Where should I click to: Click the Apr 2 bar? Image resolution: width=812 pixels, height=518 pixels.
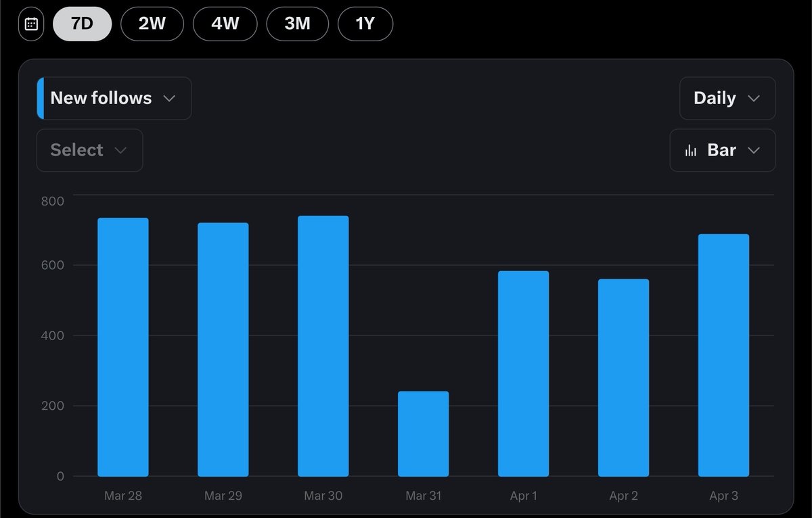point(624,378)
